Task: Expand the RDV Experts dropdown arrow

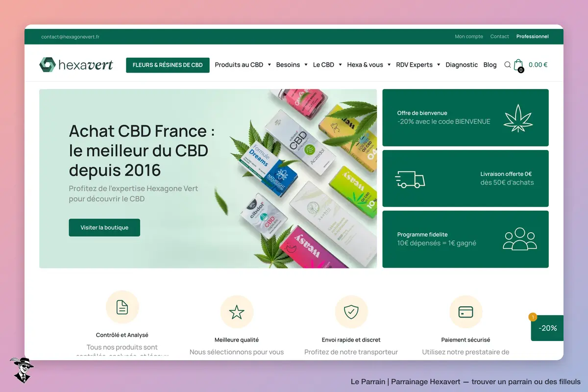Action: [x=439, y=65]
